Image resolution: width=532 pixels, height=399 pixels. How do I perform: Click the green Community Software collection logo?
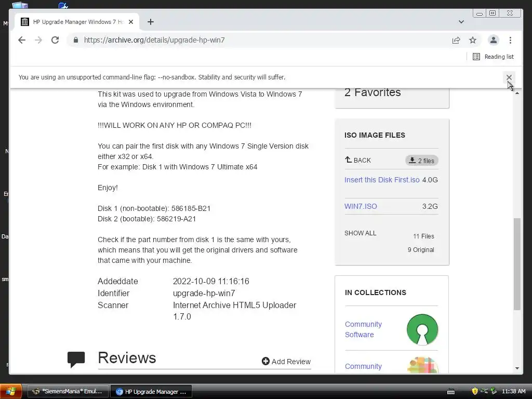click(x=422, y=329)
